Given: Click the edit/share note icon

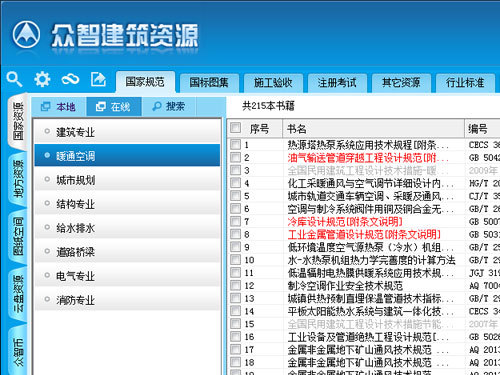Looking at the screenshot, I should point(98,79).
